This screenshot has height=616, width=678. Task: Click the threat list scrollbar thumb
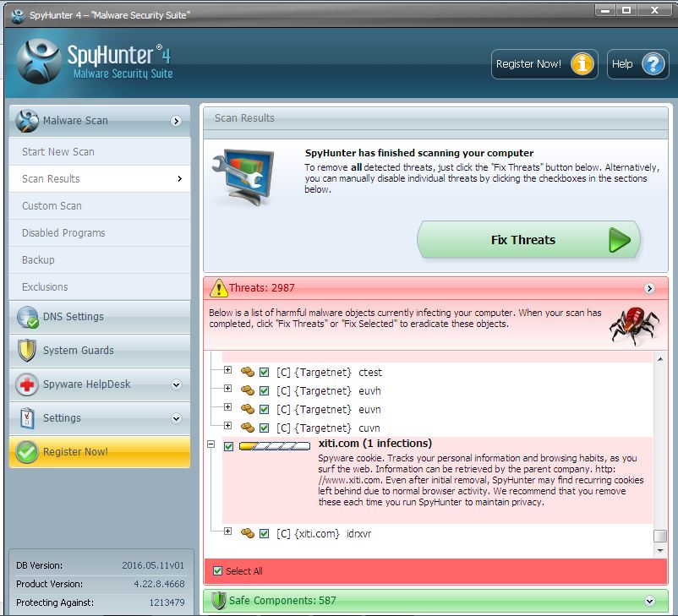(660, 536)
